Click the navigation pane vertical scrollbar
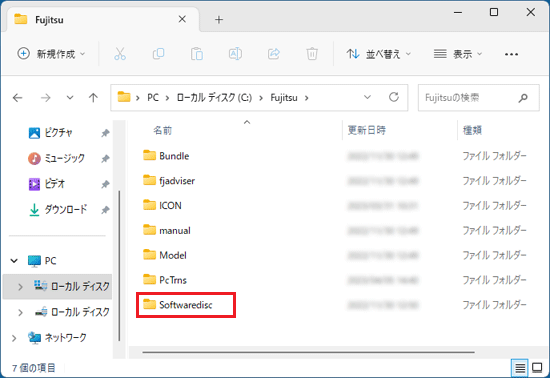The height and width of the screenshot is (378, 550). pyautogui.click(x=119, y=265)
